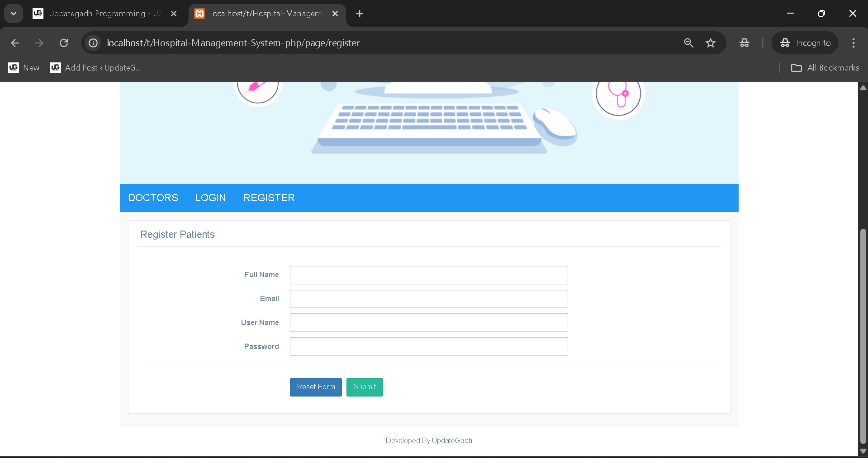
Task: Open site information via the info icon
Action: [x=93, y=43]
